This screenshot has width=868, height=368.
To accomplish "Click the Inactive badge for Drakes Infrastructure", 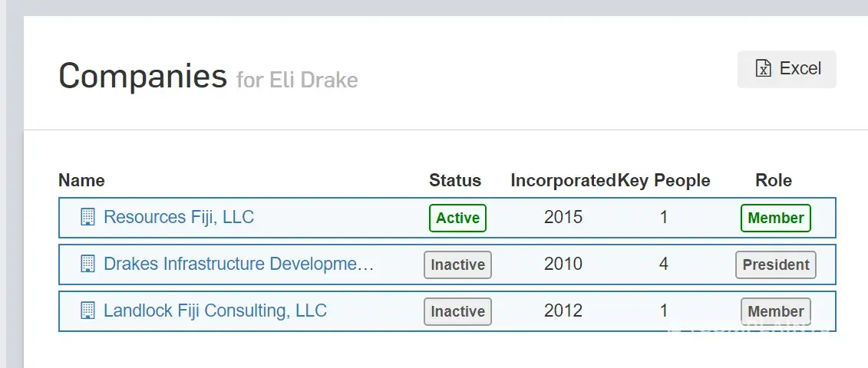I will point(457,264).
